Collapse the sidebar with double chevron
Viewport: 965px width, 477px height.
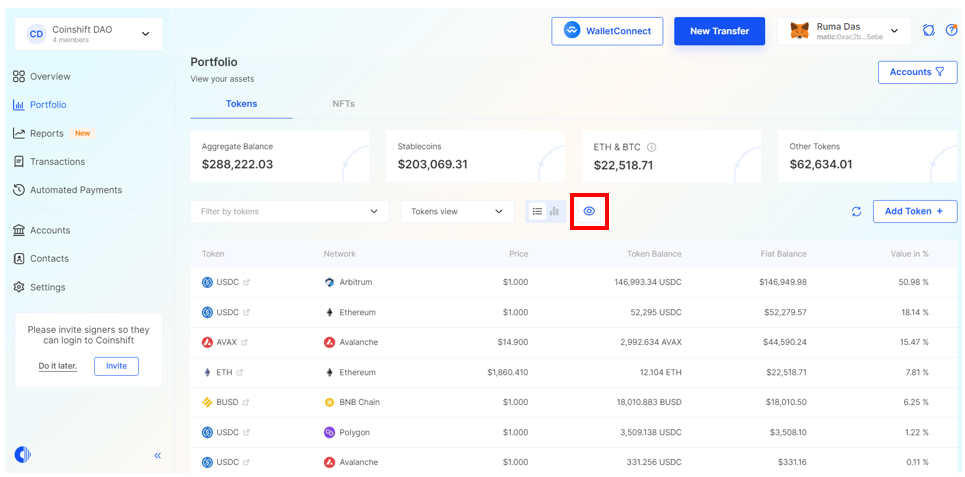157,456
